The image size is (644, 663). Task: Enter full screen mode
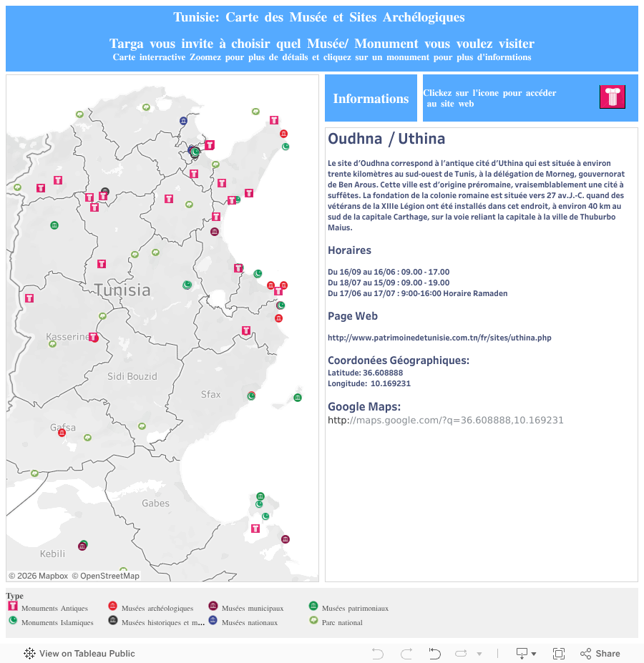(x=559, y=653)
